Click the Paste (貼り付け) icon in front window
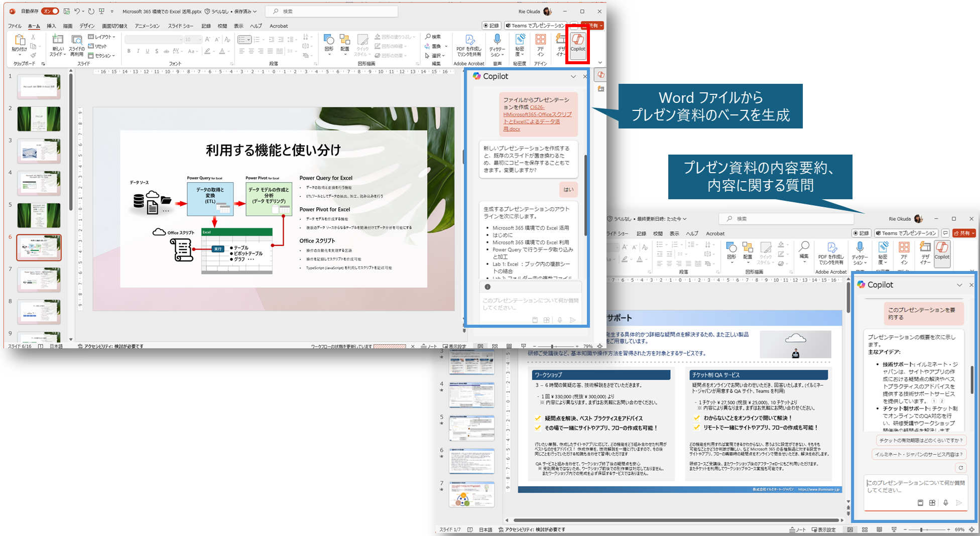980x536 pixels. click(x=20, y=40)
